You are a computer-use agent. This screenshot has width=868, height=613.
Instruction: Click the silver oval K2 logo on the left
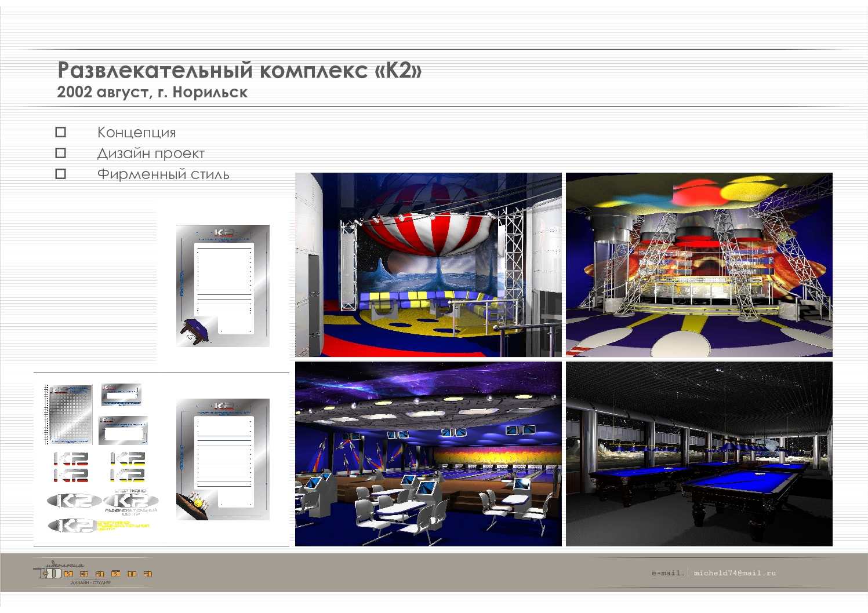point(74,501)
